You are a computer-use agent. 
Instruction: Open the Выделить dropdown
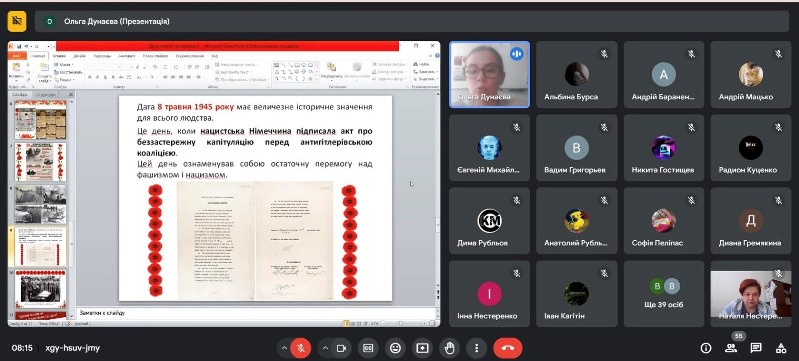click(x=424, y=79)
